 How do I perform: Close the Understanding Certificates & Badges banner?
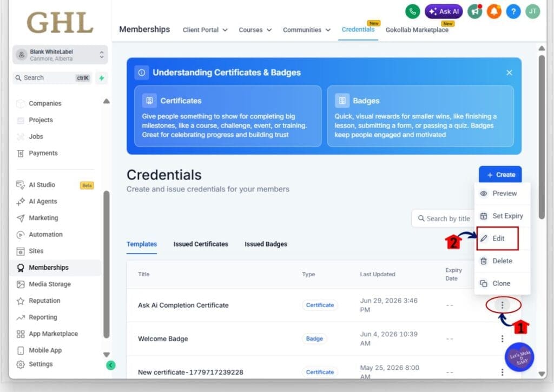[x=509, y=72]
